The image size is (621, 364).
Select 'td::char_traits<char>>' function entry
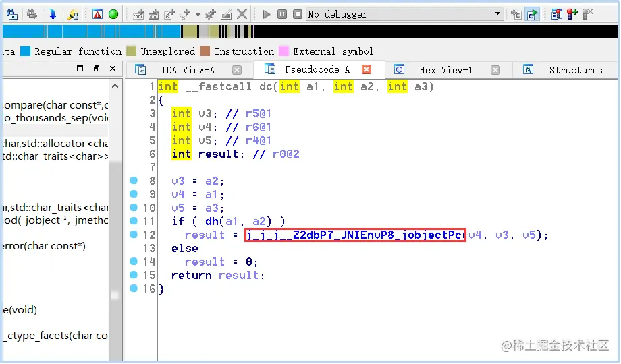[55, 156]
